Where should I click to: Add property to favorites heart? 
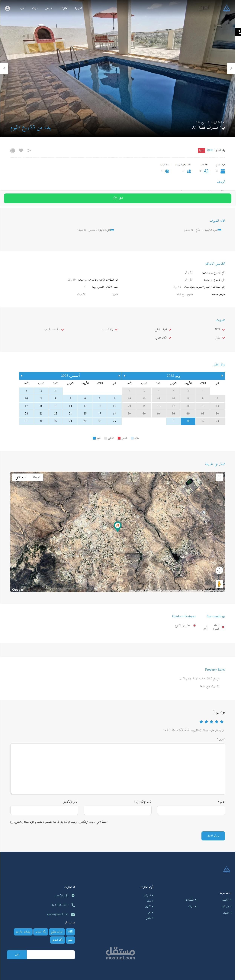[21, 150]
